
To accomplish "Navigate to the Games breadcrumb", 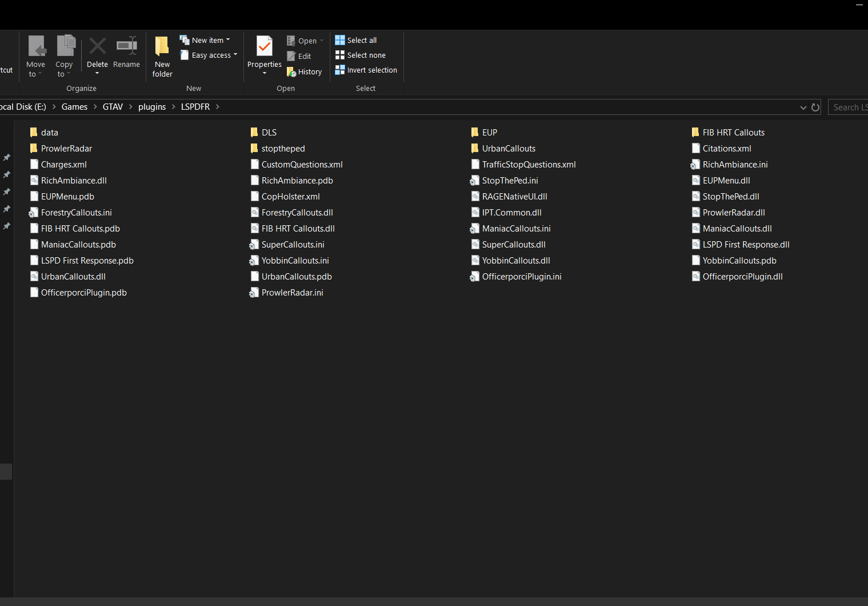I will (75, 107).
